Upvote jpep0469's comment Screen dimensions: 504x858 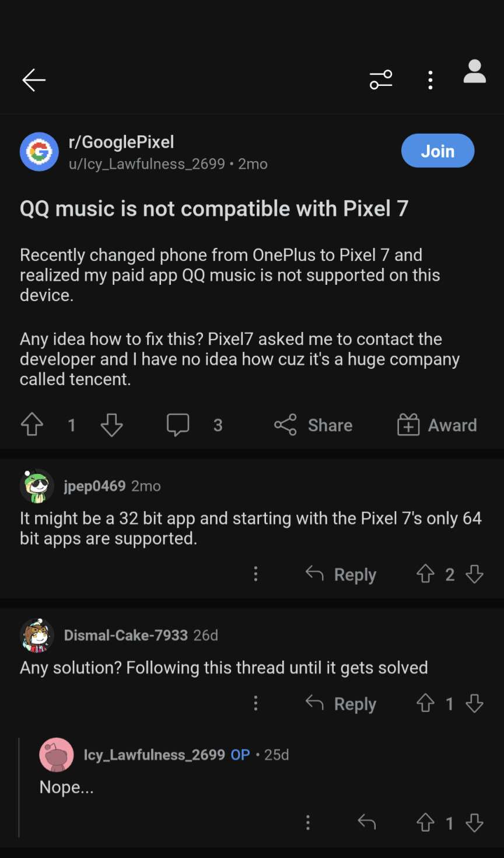(x=425, y=574)
